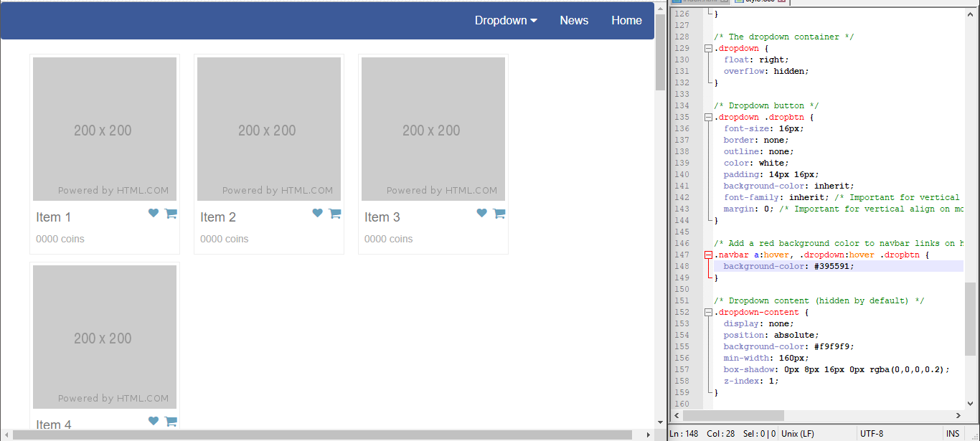980x441 pixels.
Task: Go to the Home navbar link
Action: tap(626, 21)
